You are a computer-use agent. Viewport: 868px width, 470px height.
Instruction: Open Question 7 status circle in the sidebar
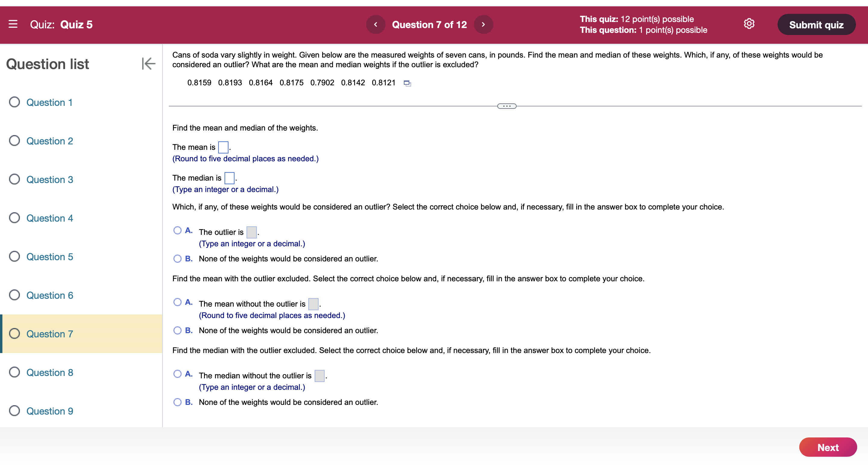pyautogui.click(x=14, y=334)
